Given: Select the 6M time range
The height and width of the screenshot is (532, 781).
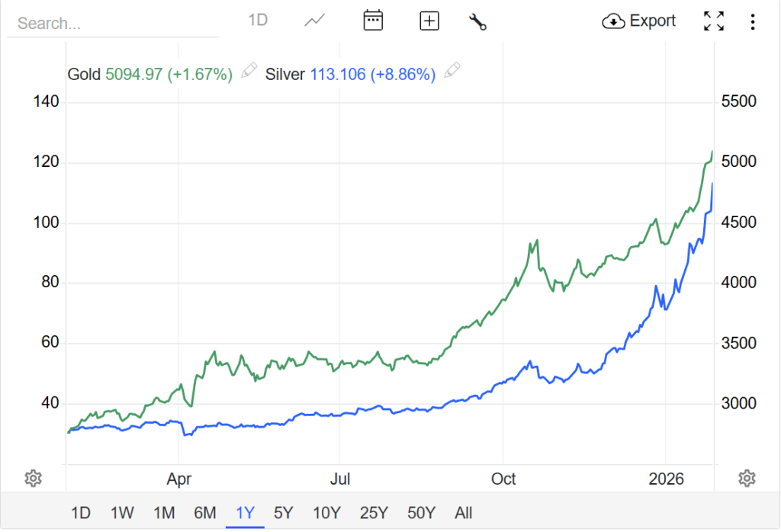Looking at the screenshot, I should coord(204,513).
